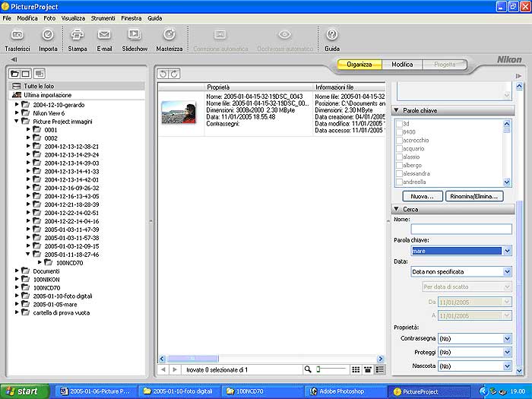This screenshot has height=399, width=532.
Task: Rotate photo counterclockwise
Action: pyautogui.click(x=163, y=74)
